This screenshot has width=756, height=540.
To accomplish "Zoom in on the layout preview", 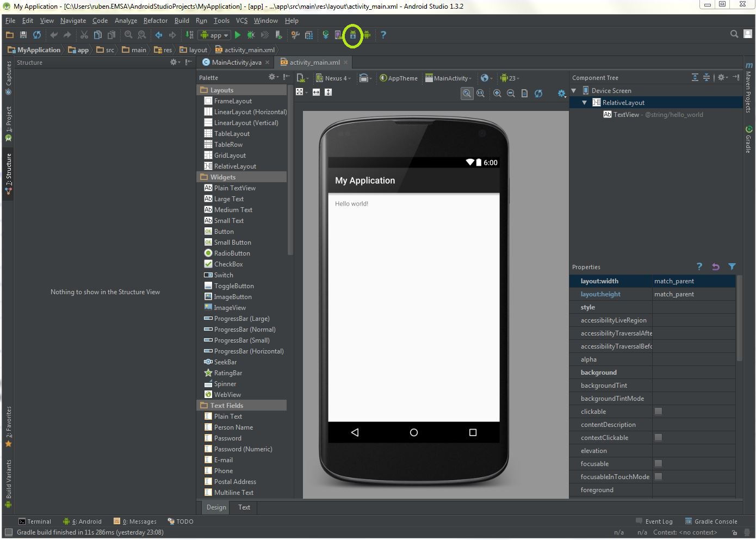I will pos(497,93).
